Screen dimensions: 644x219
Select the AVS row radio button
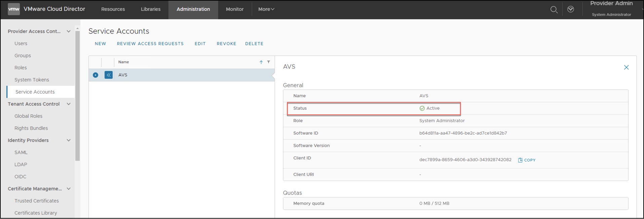pyautogui.click(x=95, y=75)
